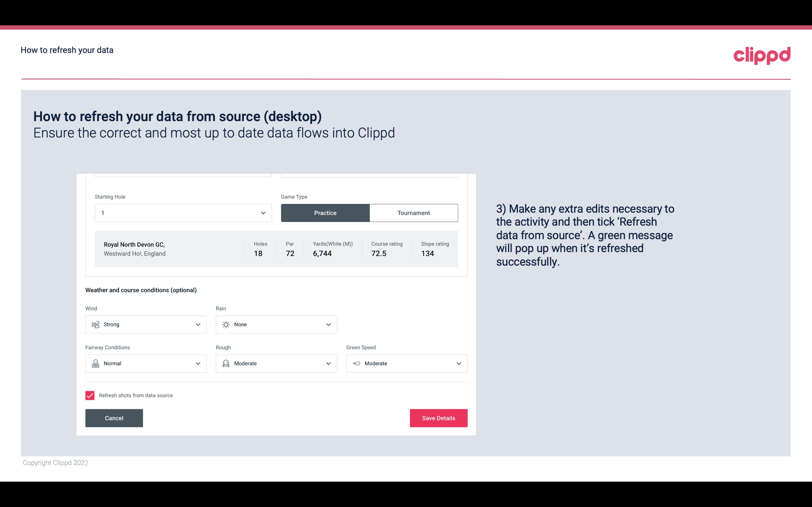The image size is (812, 507).
Task: Expand the Wind condition dropdown
Action: (197, 324)
